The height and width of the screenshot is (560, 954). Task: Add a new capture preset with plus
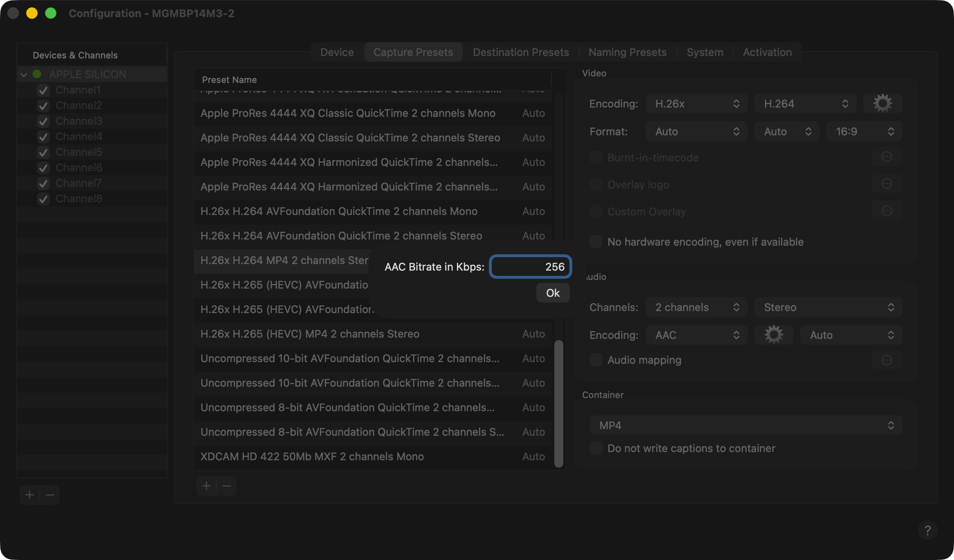pyautogui.click(x=207, y=486)
